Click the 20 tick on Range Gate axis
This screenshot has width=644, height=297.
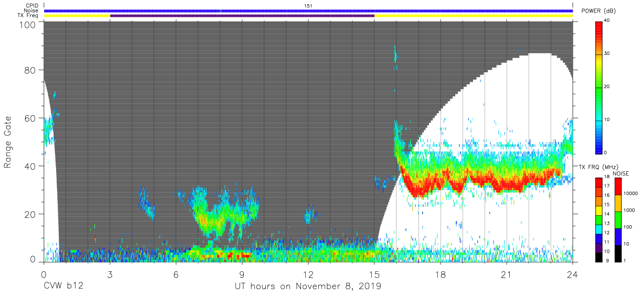(x=30, y=214)
